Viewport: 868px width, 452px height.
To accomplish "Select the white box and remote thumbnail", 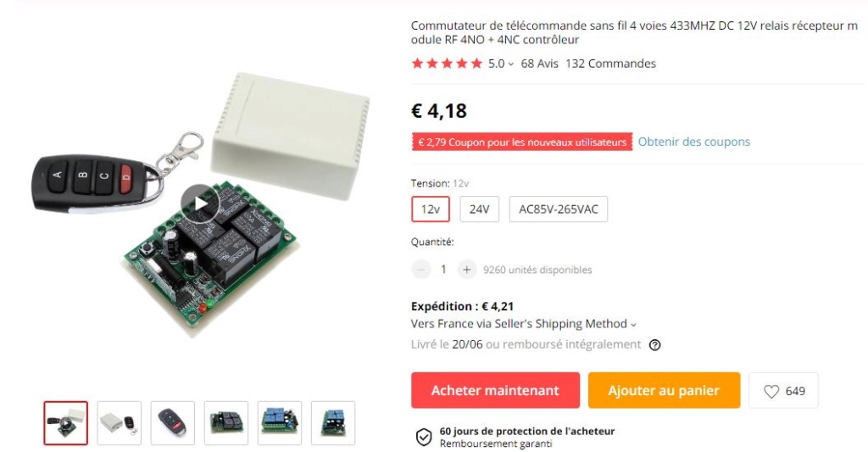I will (x=119, y=423).
